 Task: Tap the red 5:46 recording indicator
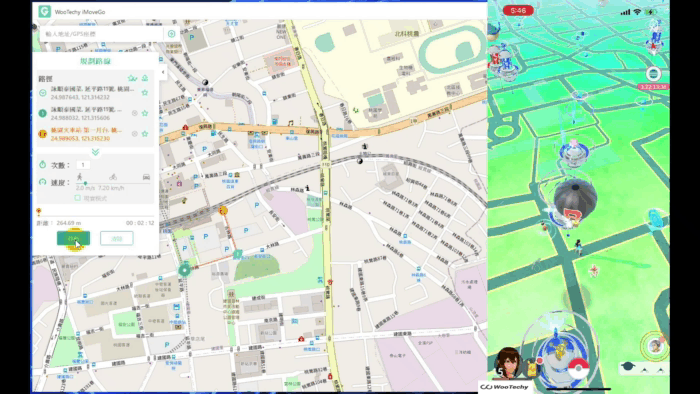pos(518,10)
